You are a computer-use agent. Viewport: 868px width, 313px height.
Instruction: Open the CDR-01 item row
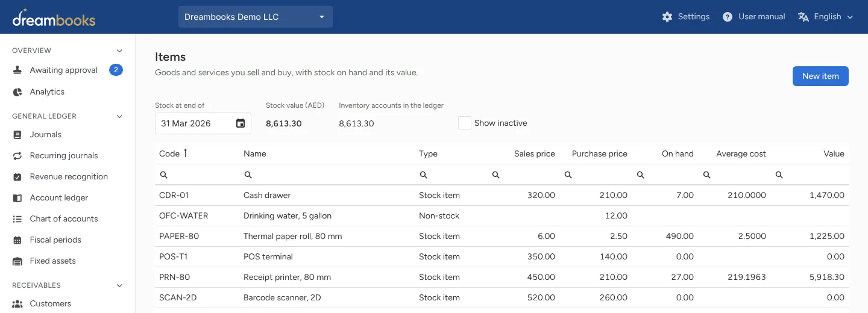pos(502,196)
